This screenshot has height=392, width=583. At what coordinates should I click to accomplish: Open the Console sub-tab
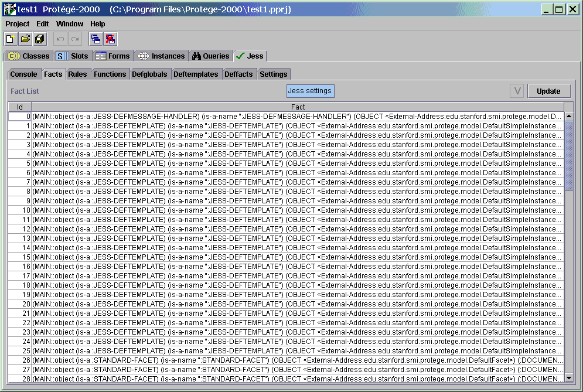24,74
